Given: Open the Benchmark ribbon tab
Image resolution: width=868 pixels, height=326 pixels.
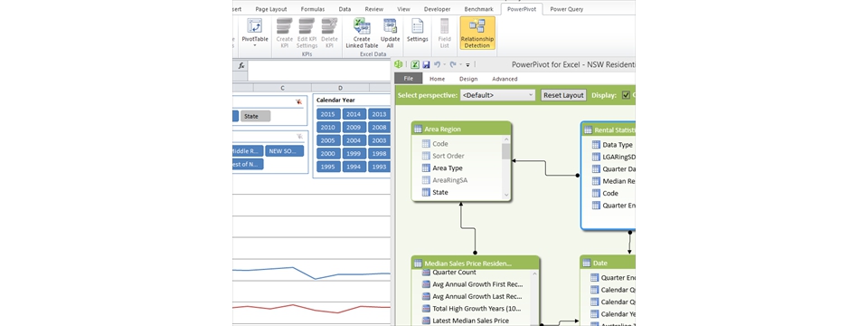Looking at the screenshot, I should (x=479, y=9).
